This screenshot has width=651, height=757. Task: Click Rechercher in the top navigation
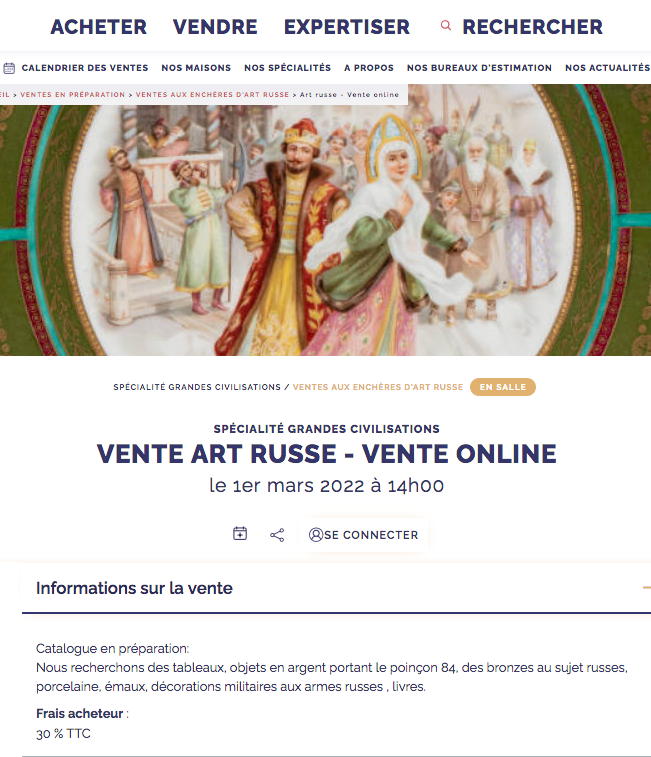(x=532, y=27)
